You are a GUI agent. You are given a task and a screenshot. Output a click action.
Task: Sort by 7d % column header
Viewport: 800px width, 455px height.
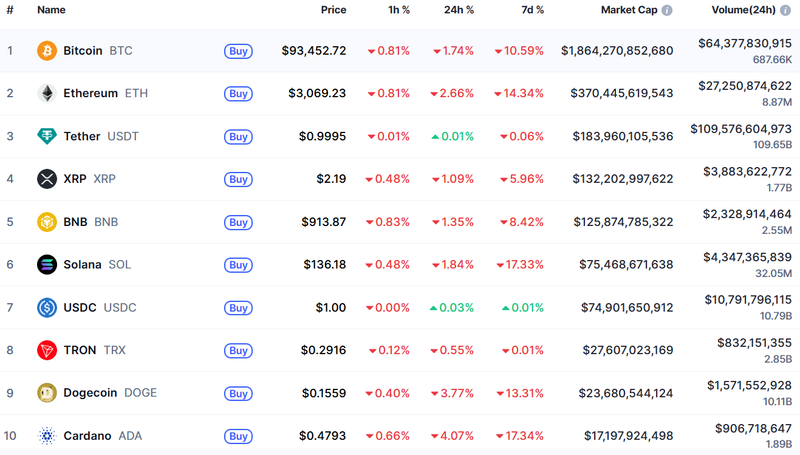click(532, 10)
